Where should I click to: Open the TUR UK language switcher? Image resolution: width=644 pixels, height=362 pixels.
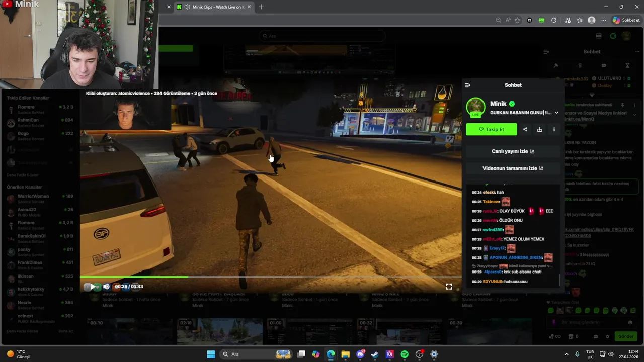click(590, 354)
